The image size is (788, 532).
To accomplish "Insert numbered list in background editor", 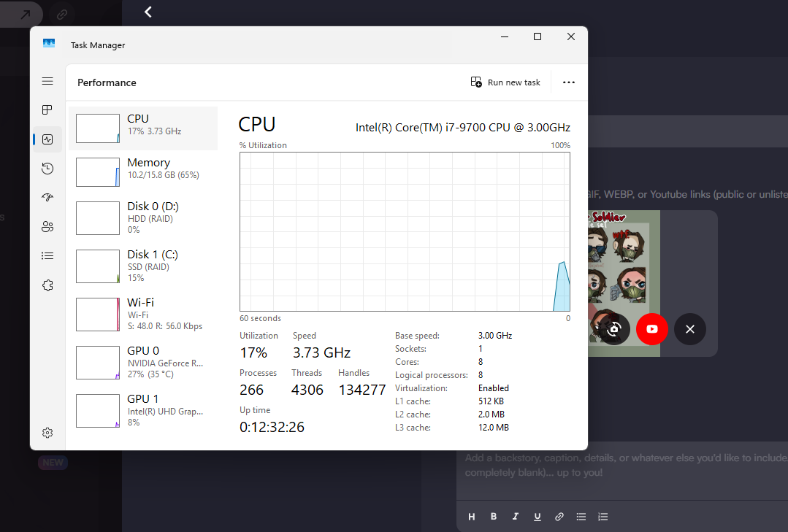I will pos(603,517).
